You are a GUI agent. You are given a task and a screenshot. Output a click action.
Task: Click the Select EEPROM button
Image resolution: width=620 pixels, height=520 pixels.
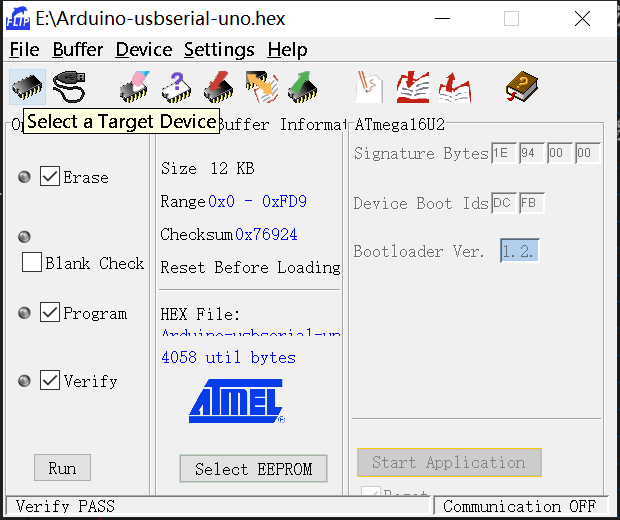pyautogui.click(x=253, y=469)
